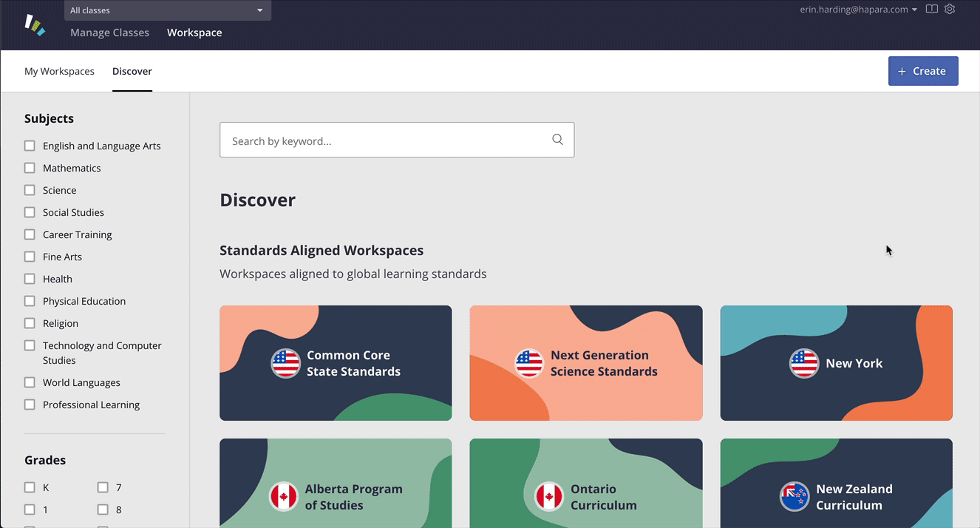980x528 pixels.
Task: Toggle the grade 8 checkbox
Action: (103, 510)
